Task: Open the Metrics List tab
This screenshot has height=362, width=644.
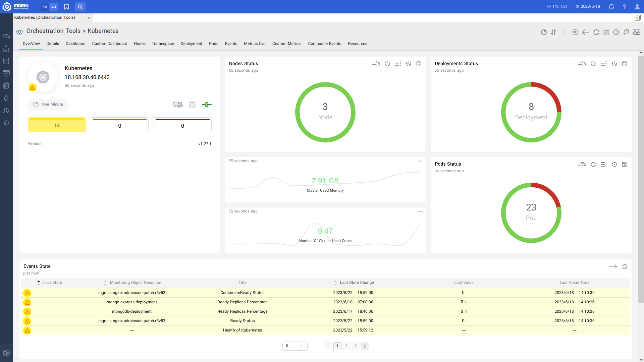Action: 255,44
